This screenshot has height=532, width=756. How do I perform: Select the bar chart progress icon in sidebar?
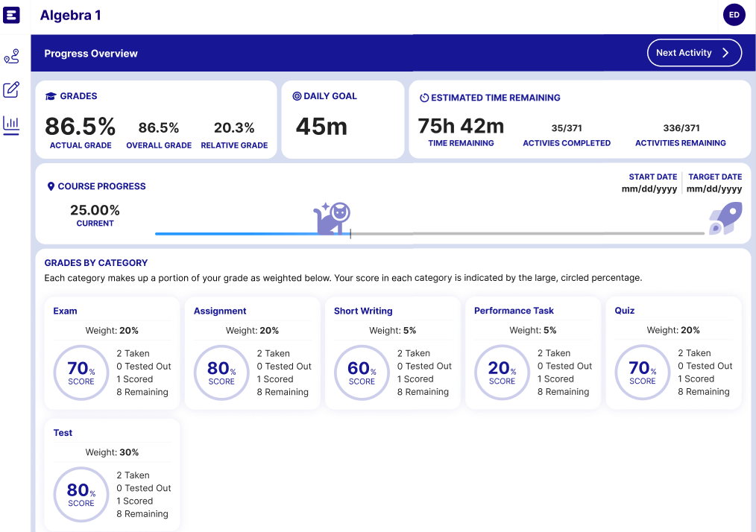(x=11, y=124)
